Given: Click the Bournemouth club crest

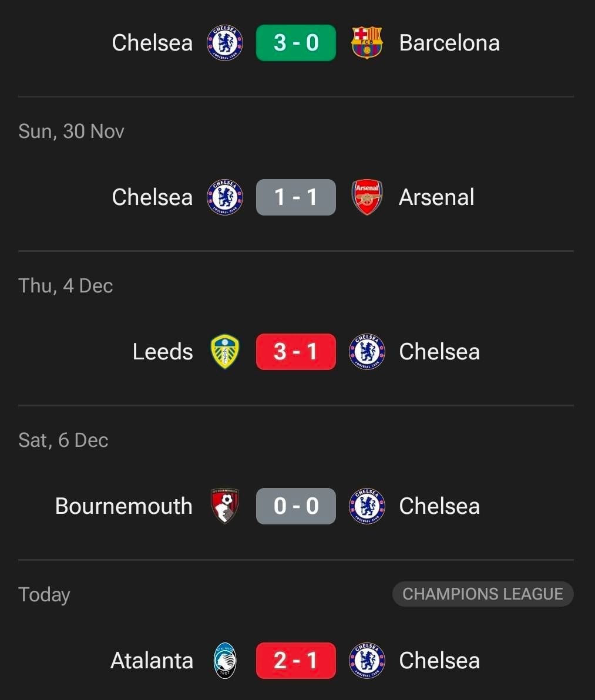Looking at the screenshot, I should coord(225,506).
